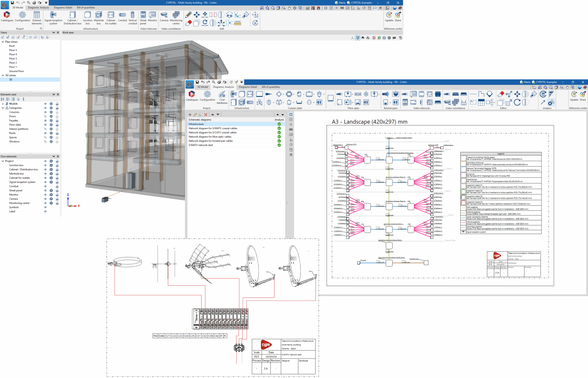Switch to the Bill of quantities tab
588x378 pixels.
coord(86,8)
